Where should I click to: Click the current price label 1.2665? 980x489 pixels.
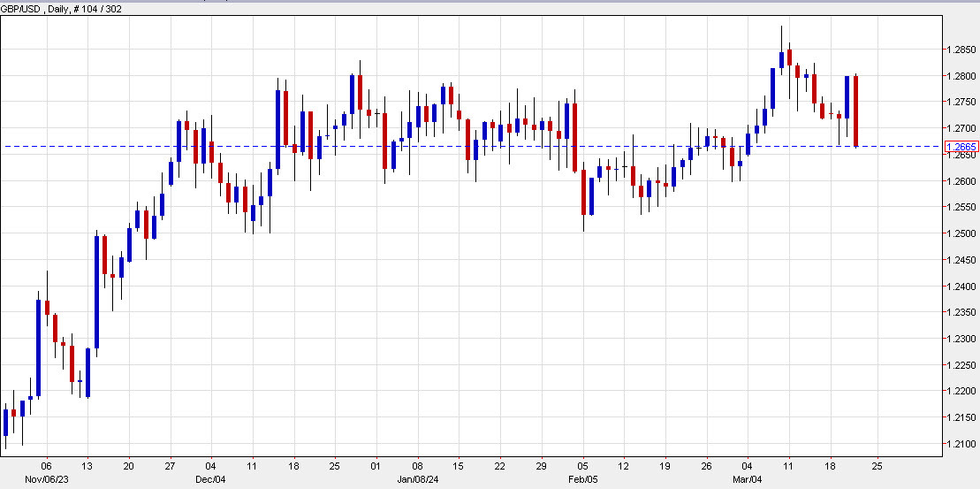point(961,147)
